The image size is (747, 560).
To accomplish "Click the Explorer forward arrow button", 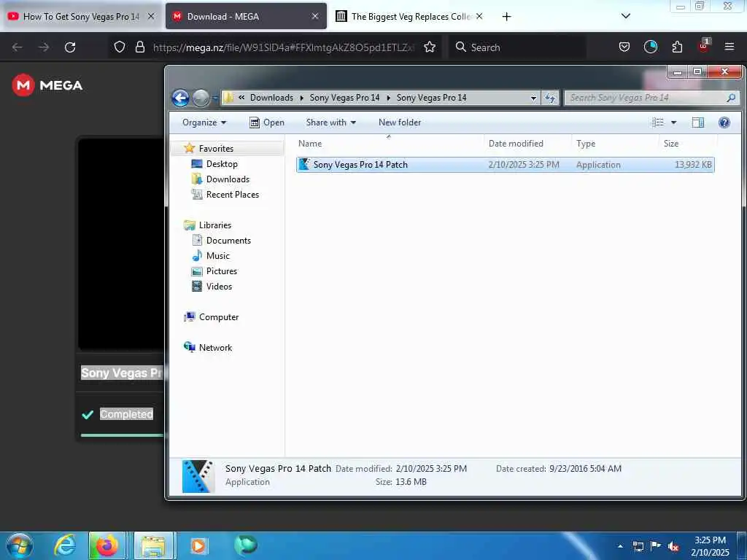I will click(x=201, y=98).
